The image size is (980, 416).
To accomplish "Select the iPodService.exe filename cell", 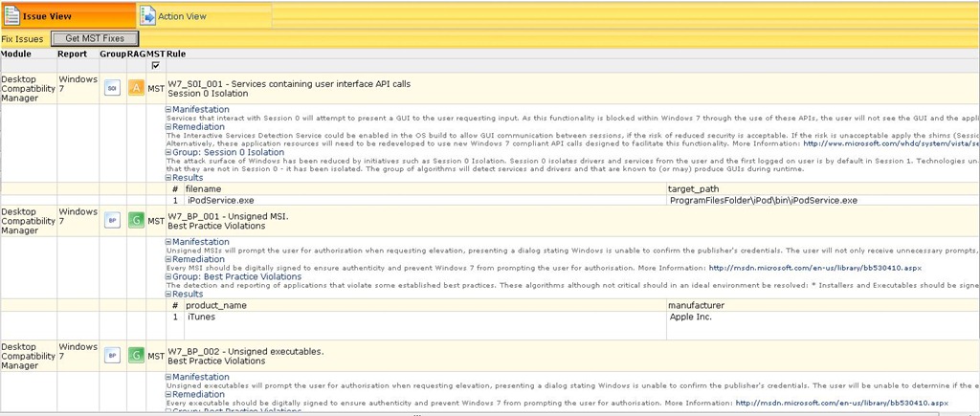I will (425, 201).
